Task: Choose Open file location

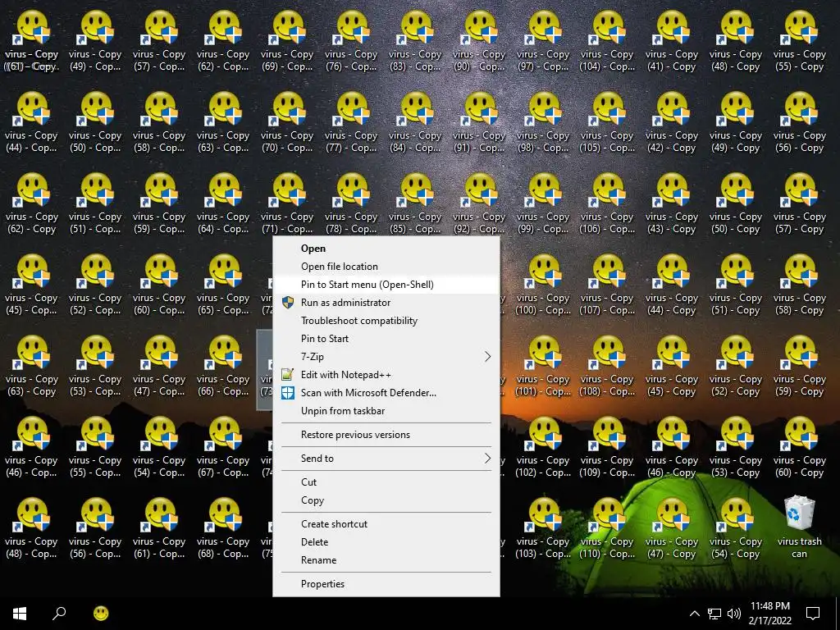Action: 386,267
